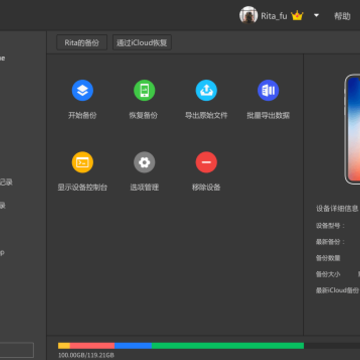Click the blue 开始备份 icon
The image size is (360, 360).
tap(82, 90)
